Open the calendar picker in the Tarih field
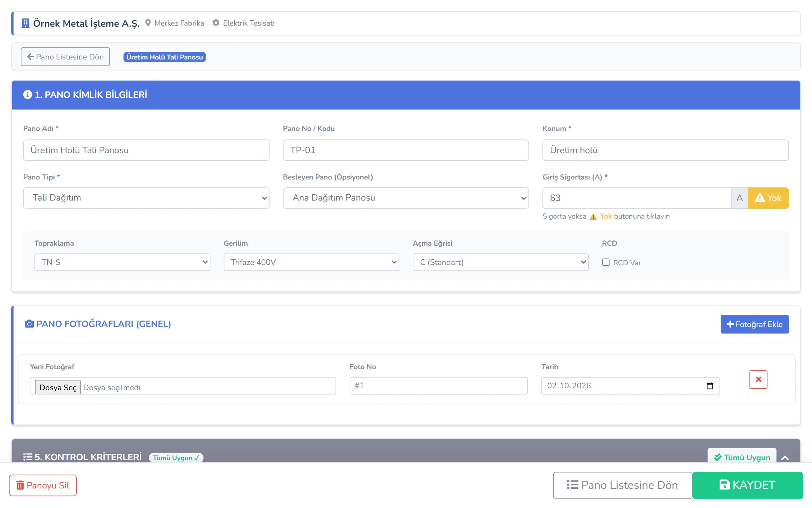 coord(710,386)
